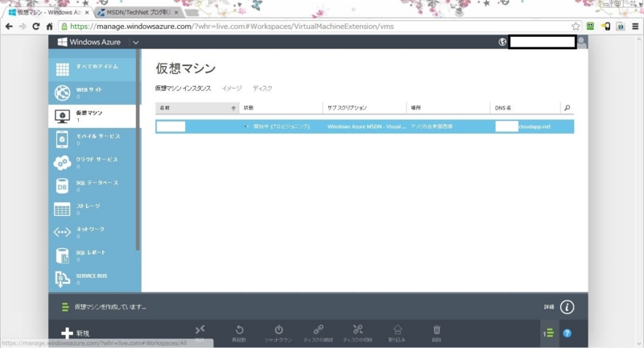Click ディスクの接続 attach disk icon

318,330
